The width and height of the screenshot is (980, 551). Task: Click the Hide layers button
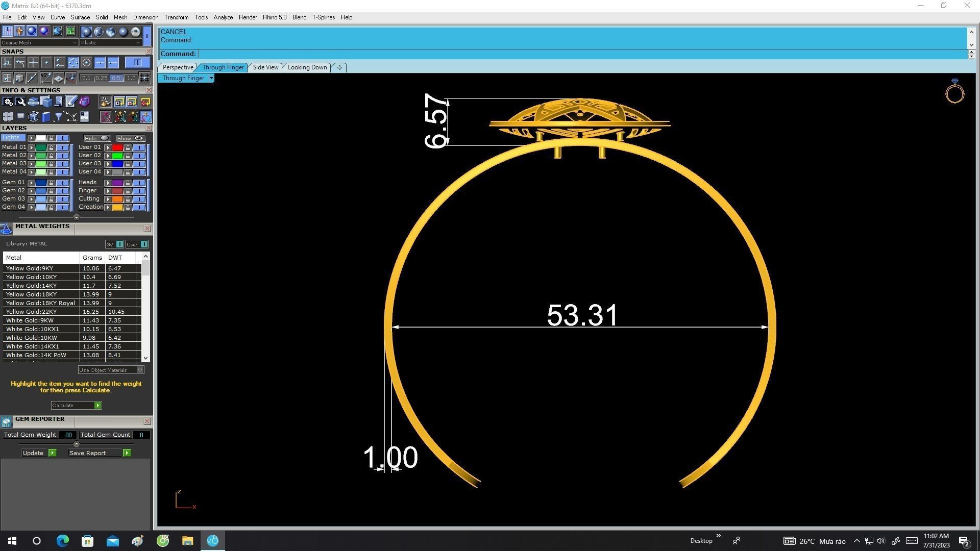coord(96,138)
